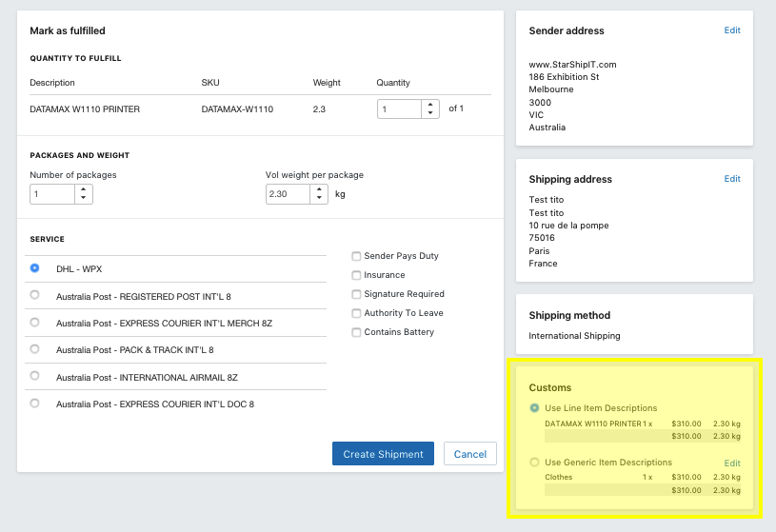Increase quantity to fulfill with up arrow

[x=430, y=105]
